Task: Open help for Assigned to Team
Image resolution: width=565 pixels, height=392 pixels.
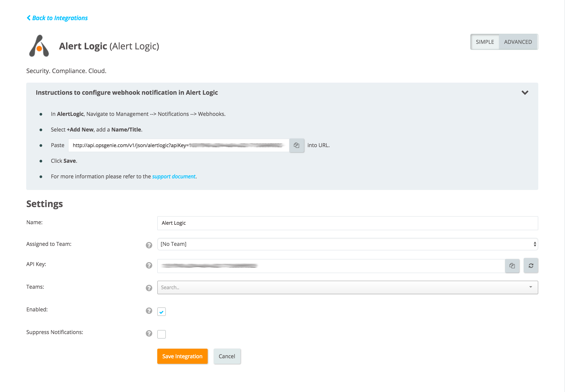Action: (149, 245)
